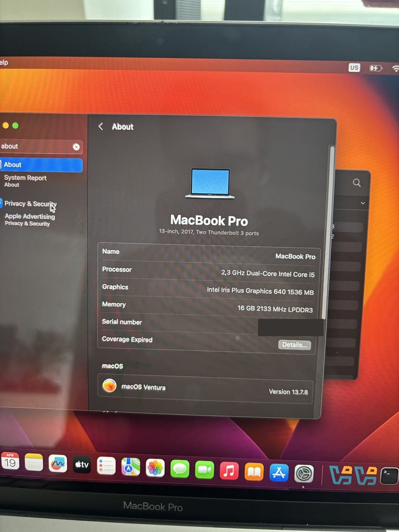Clear the 'about' search field
399x532 pixels.
[76, 147]
